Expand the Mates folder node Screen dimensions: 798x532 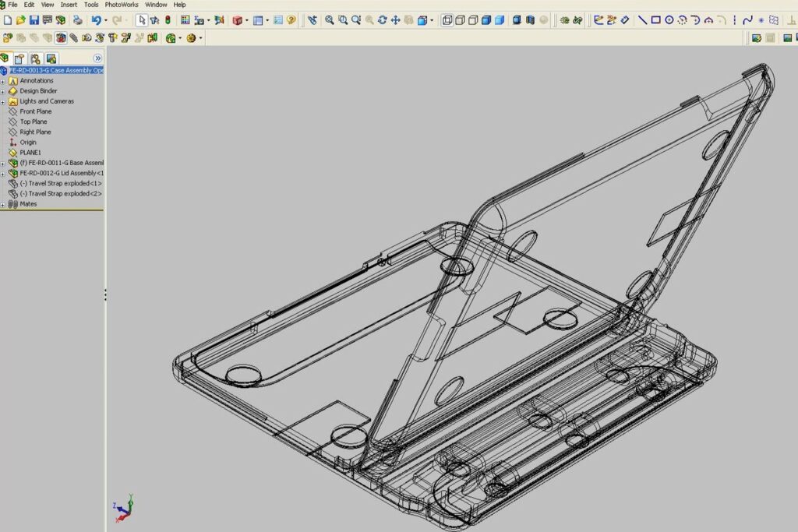pos(3,204)
